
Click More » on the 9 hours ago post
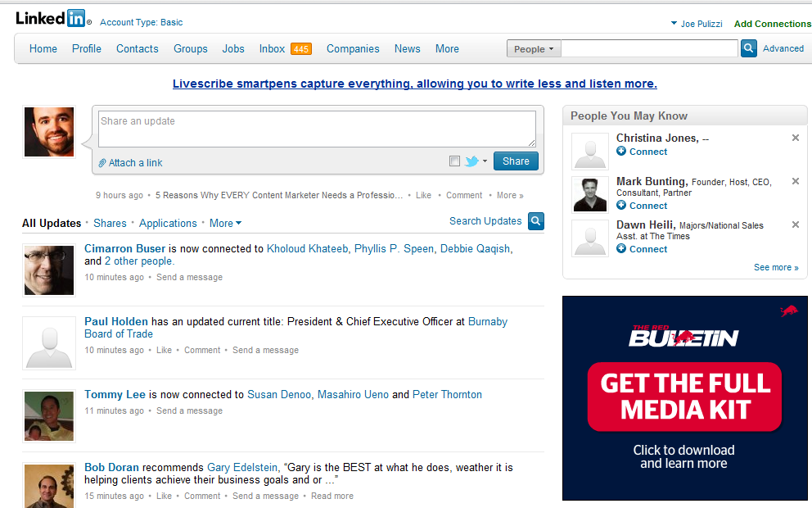510,196
